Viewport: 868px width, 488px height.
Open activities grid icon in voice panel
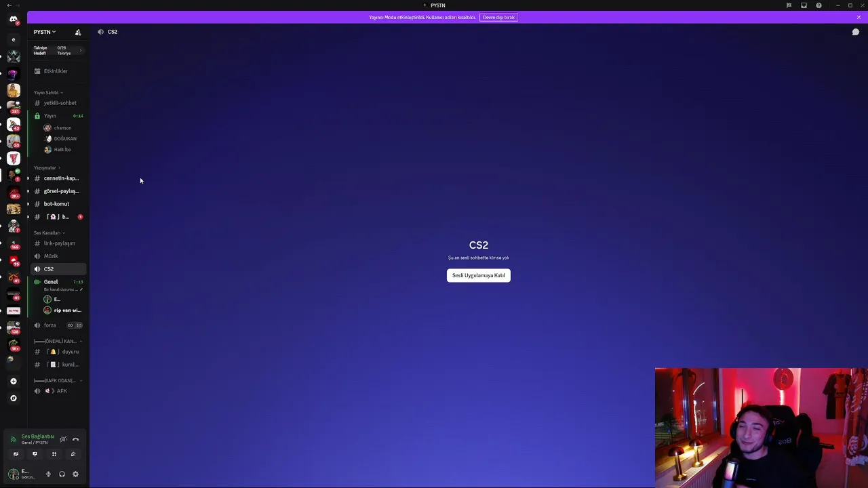click(54, 454)
